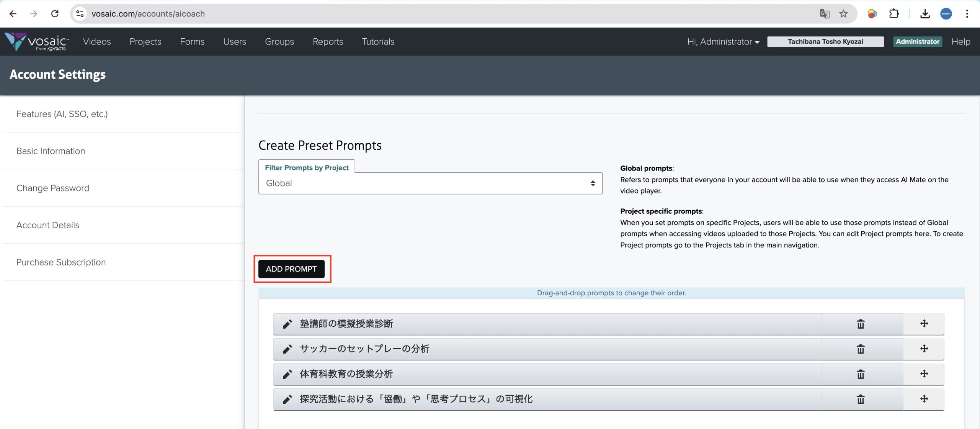Select Features (AI, SSO, etc.) sidebar item
The height and width of the screenshot is (429, 980).
click(62, 114)
